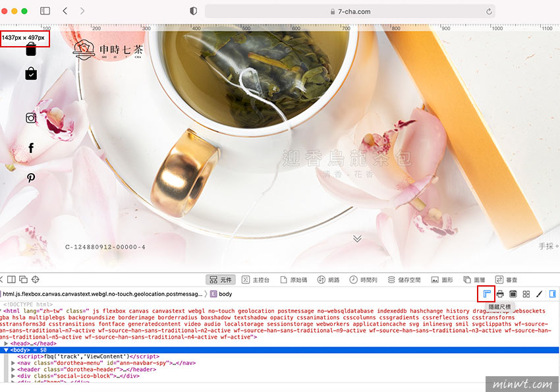Switch to the 圖層 (Layers) tab
The image size is (560, 392).
pyautogui.click(x=474, y=280)
